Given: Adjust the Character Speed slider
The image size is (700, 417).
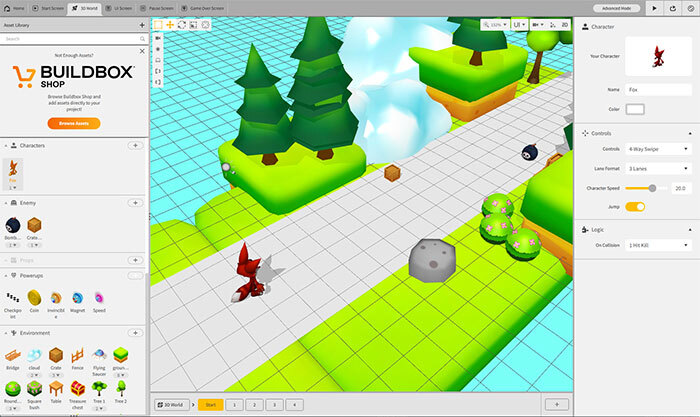Looking at the screenshot, I should (653, 187).
